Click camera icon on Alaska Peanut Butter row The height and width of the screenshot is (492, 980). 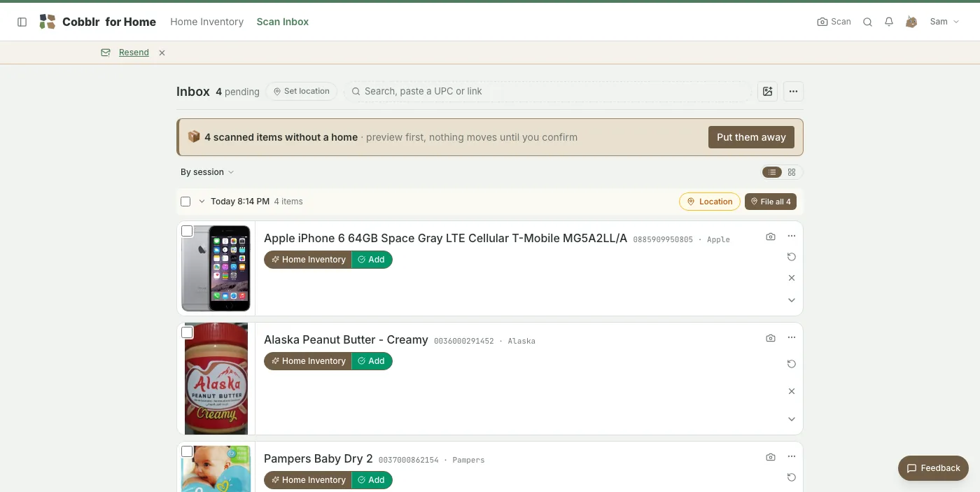pyautogui.click(x=771, y=338)
